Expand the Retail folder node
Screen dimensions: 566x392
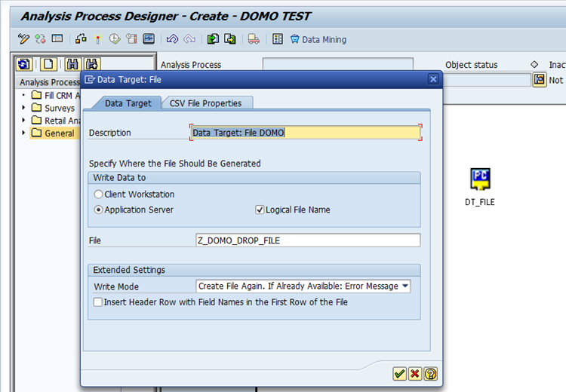click(x=23, y=120)
